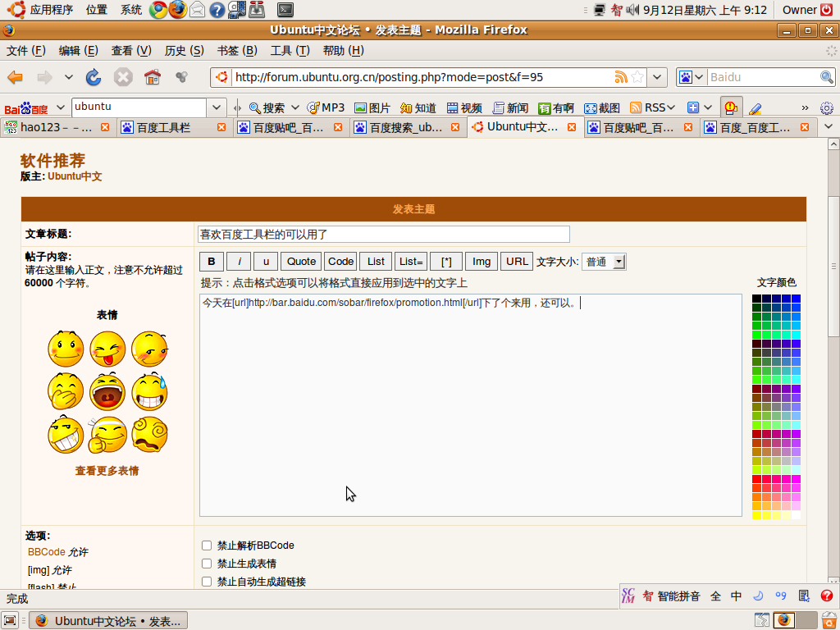The width and height of the screenshot is (840, 630).
Task: Open 有啊 on the Baidu toolbar
Action: click(556, 107)
